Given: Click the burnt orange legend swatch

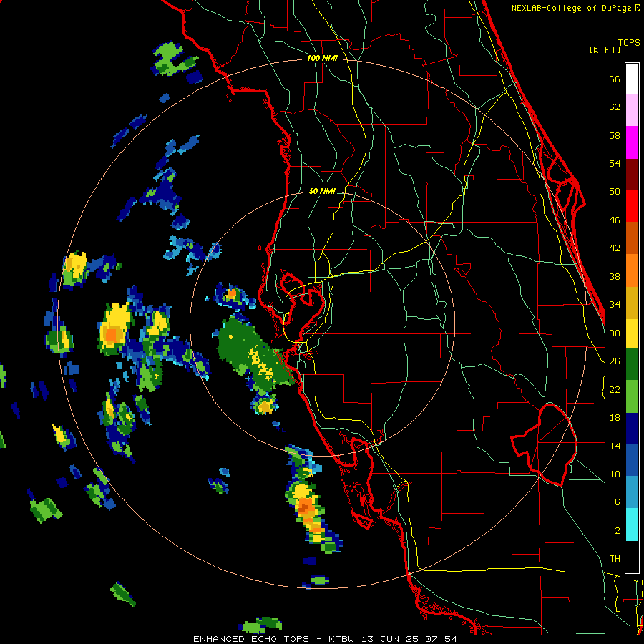Looking at the screenshot, I should [x=632, y=238].
